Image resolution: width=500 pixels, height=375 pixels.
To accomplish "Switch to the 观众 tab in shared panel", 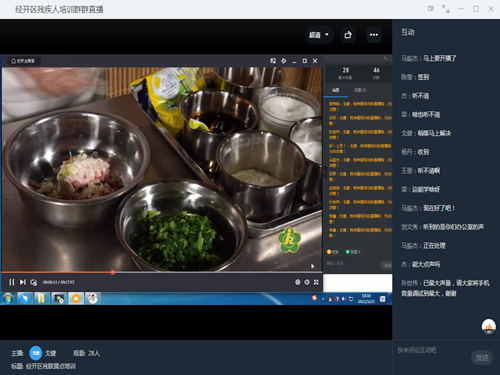I will click(x=360, y=90).
